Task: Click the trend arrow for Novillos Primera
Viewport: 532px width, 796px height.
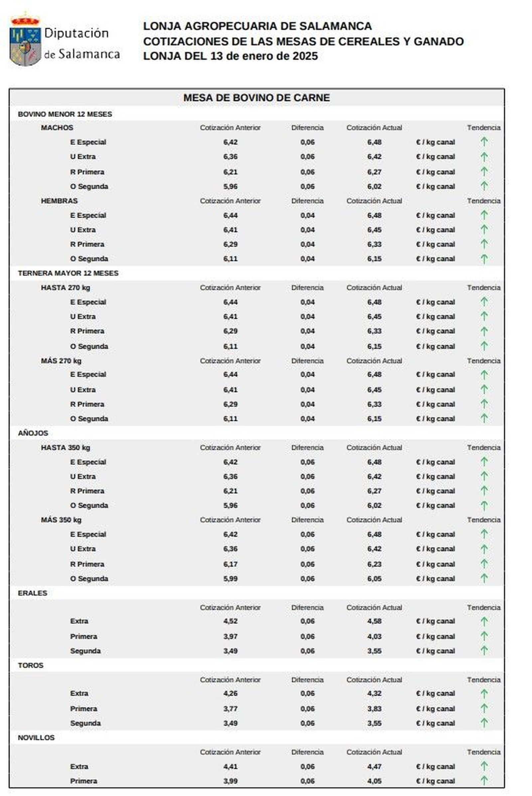Action: tap(484, 781)
